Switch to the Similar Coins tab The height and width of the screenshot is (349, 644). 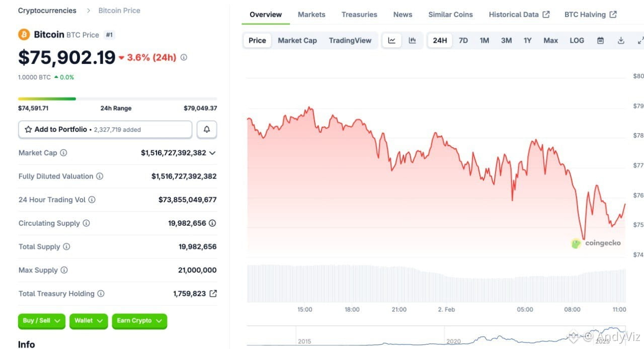coord(450,15)
